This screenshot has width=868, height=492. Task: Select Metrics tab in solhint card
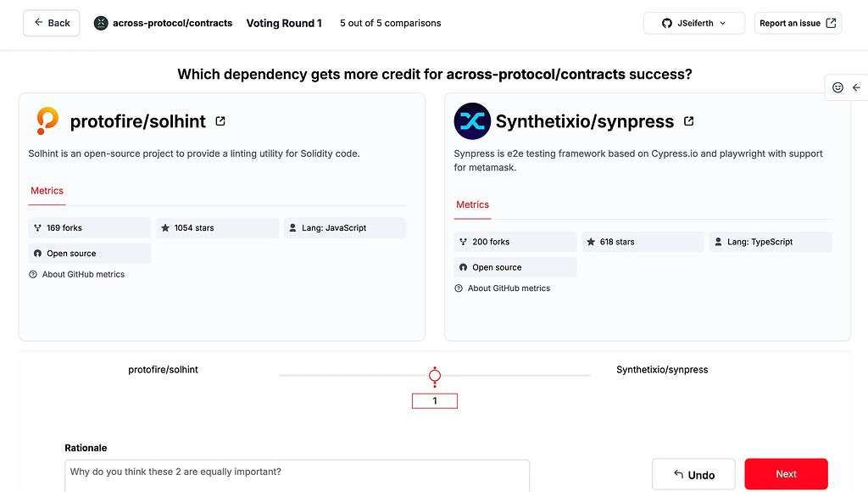[47, 191]
